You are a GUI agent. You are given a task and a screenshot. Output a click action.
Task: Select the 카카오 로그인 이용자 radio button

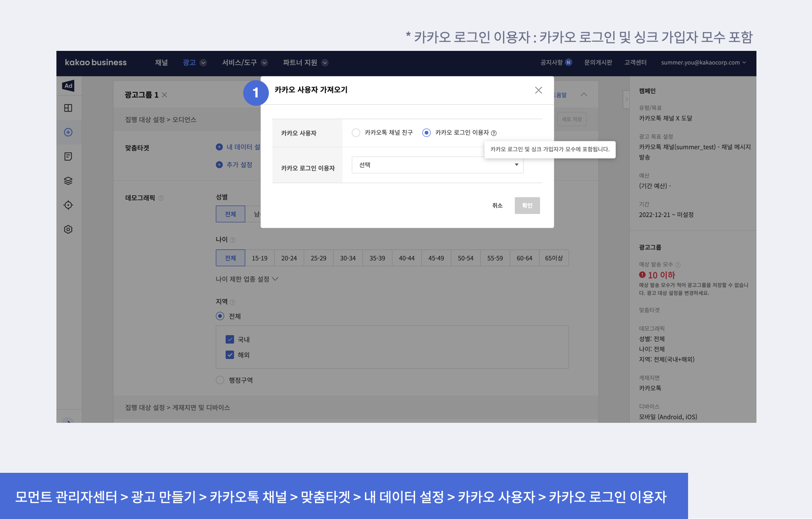pyautogui.click(x=427, y=133)
